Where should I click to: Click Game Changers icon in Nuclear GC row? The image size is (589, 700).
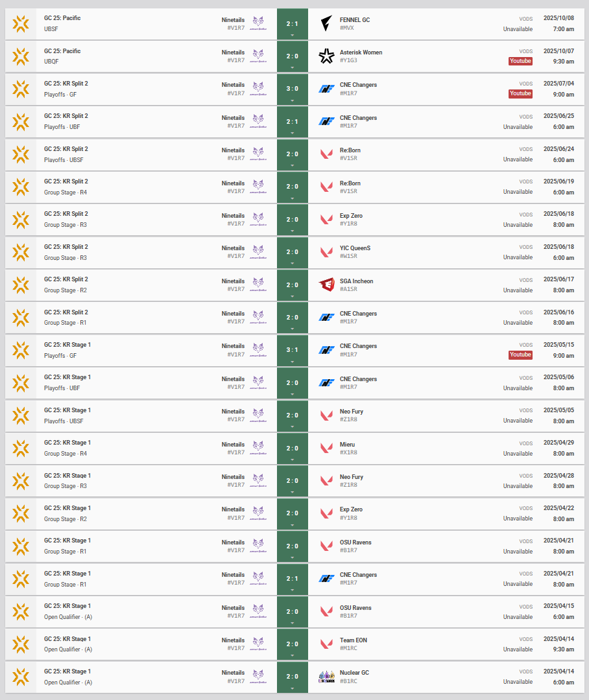(x=21, y=677)
